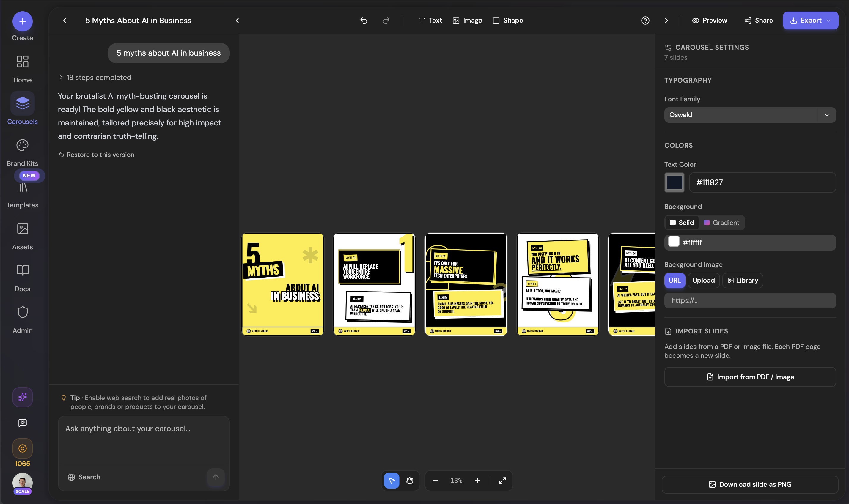
Task: Insert Text element from top toolbar
Action: [430, 21]
